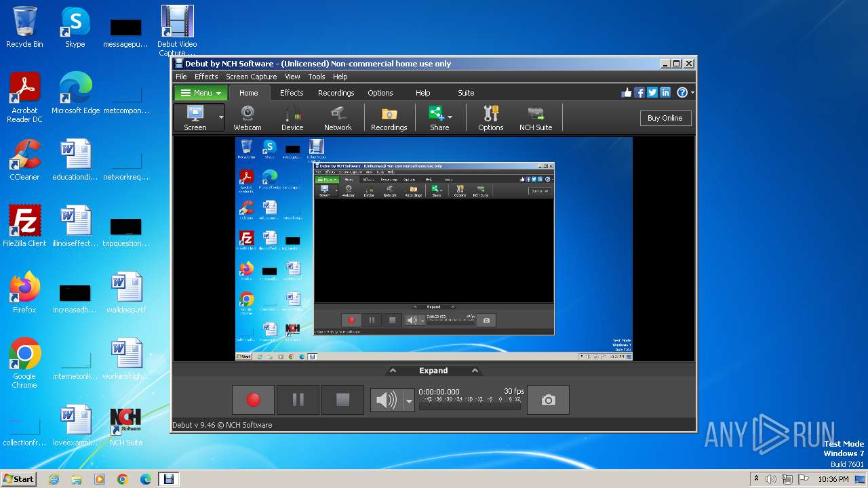The height and width of the screenshot is (488, 868).
Task: Open Skype desktop shortcut
Action: pos(75,27)
